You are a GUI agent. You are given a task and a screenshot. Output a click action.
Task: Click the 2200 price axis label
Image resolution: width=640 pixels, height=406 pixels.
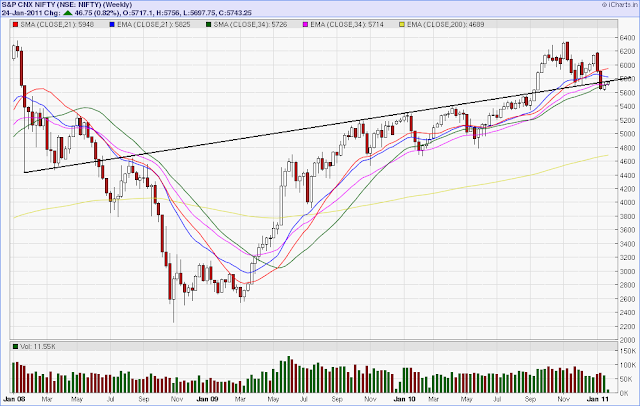(627, 326)
